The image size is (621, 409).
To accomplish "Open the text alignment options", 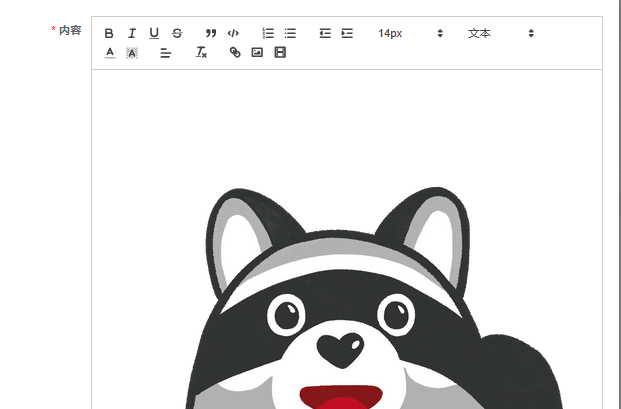I will click(166, 52).
